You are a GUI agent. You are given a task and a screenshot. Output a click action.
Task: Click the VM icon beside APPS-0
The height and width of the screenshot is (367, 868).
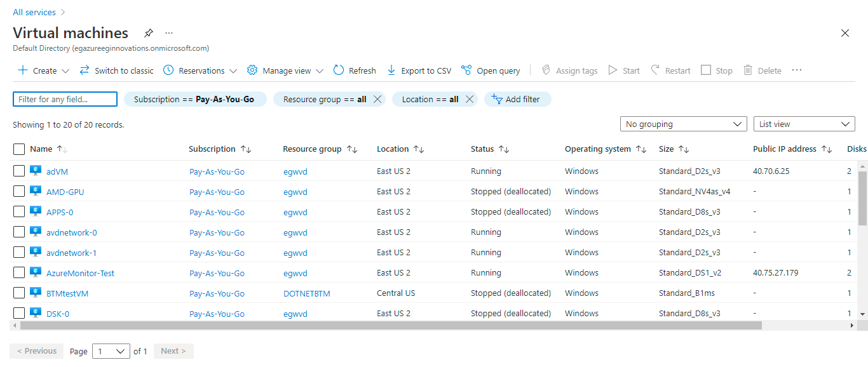36,211
